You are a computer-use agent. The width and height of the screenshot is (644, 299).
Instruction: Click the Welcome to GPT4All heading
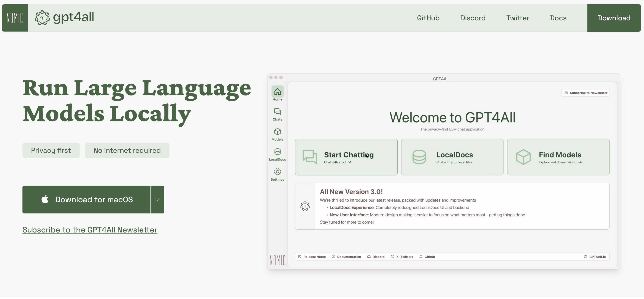pos(452,117)
